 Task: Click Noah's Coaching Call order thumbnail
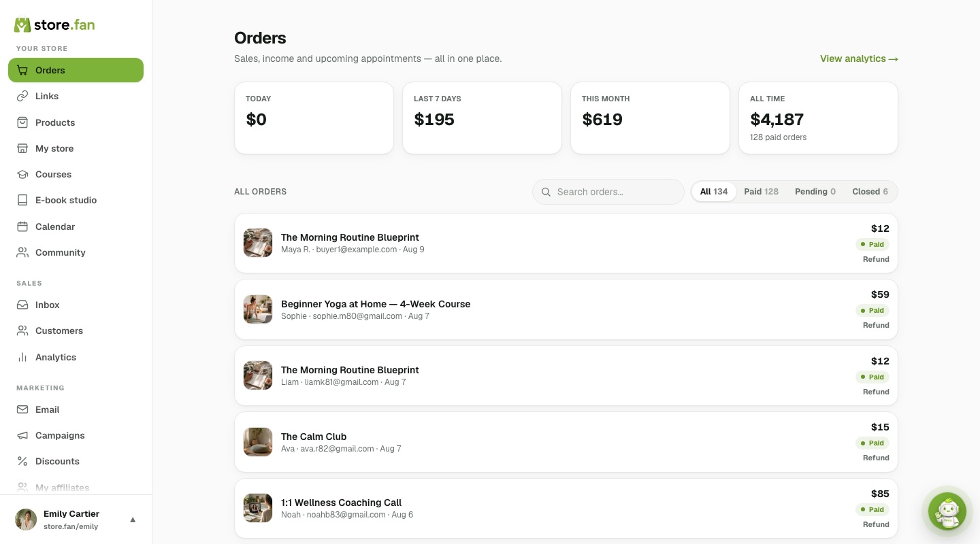(258, 508)
